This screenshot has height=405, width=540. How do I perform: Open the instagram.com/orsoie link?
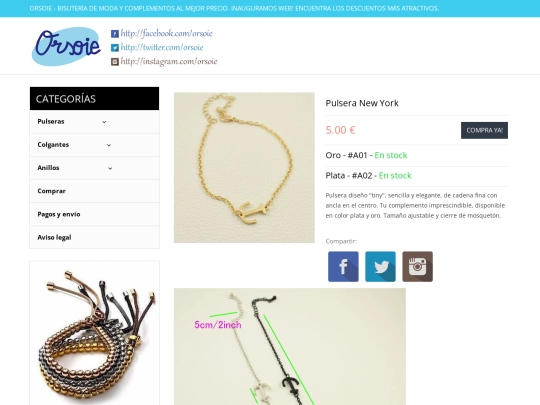[x=169, y=61]
